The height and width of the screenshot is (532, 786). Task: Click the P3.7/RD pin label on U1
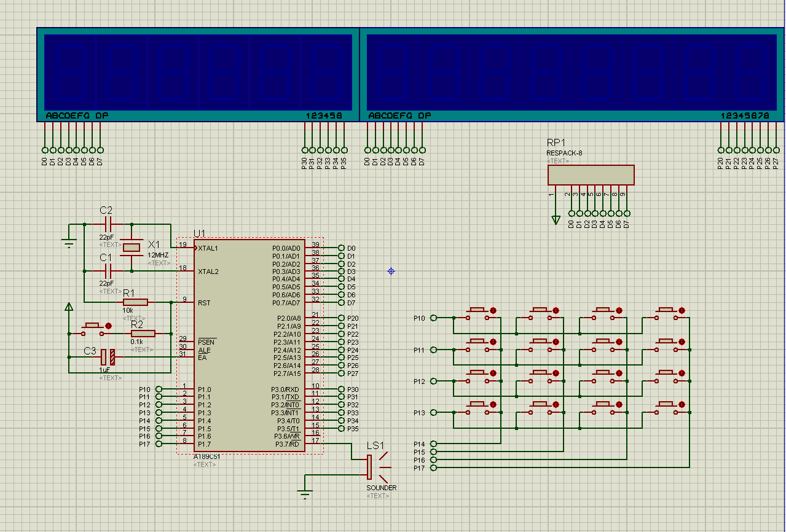click(287, 444)
